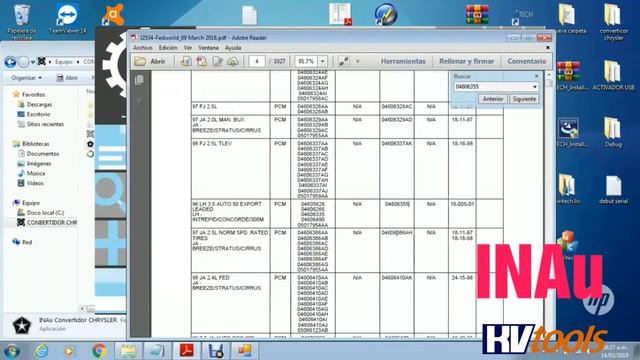Click the Avast antivirus desktop icon

(113, 15)
